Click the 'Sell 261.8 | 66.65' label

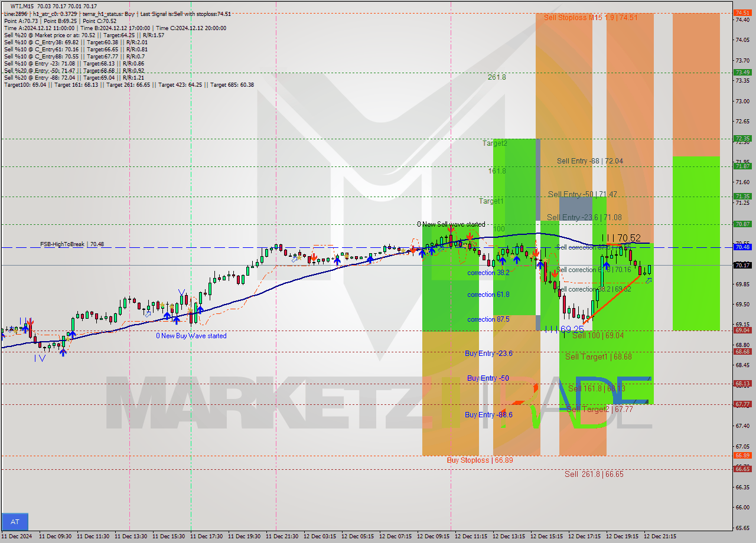594,474
